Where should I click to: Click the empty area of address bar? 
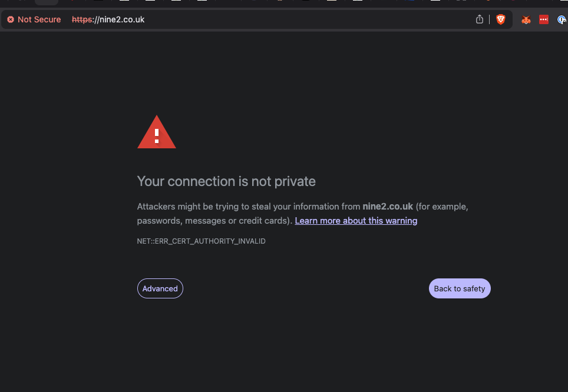[306, 19]
